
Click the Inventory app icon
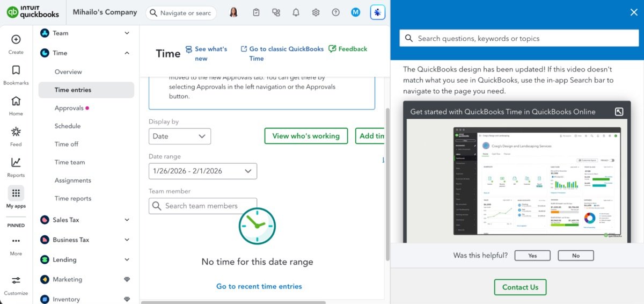pos(45,299)
